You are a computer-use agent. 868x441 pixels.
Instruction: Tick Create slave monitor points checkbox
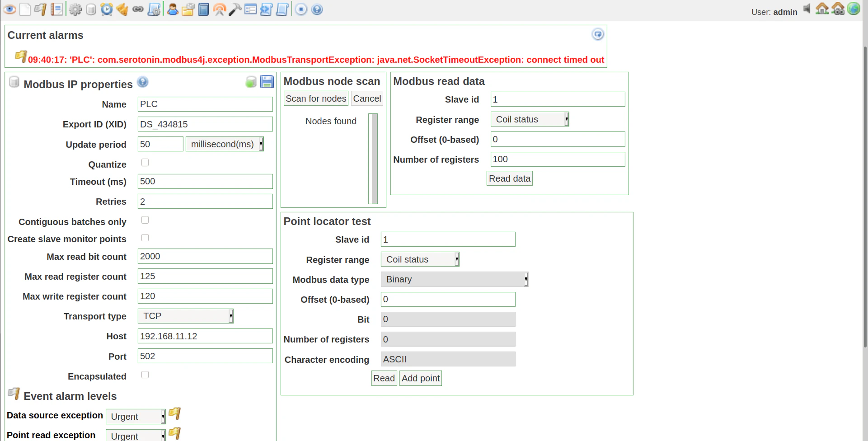[x=145, y=238]
